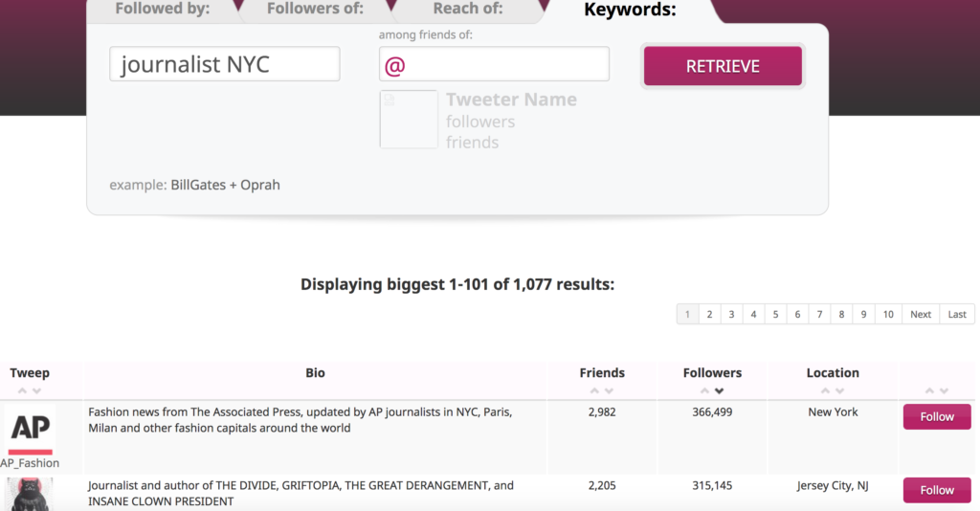
Task: Jump to Last results page
Action: tap(957, 314)
